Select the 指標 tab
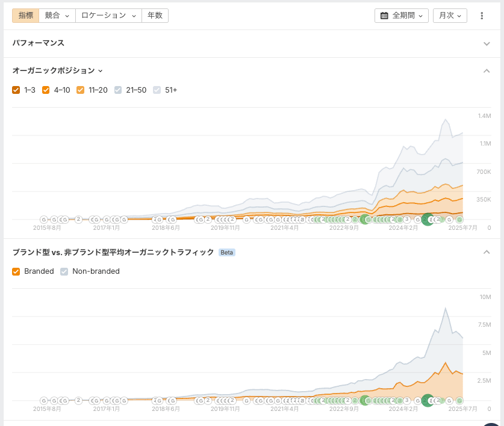 coord(26,16)
